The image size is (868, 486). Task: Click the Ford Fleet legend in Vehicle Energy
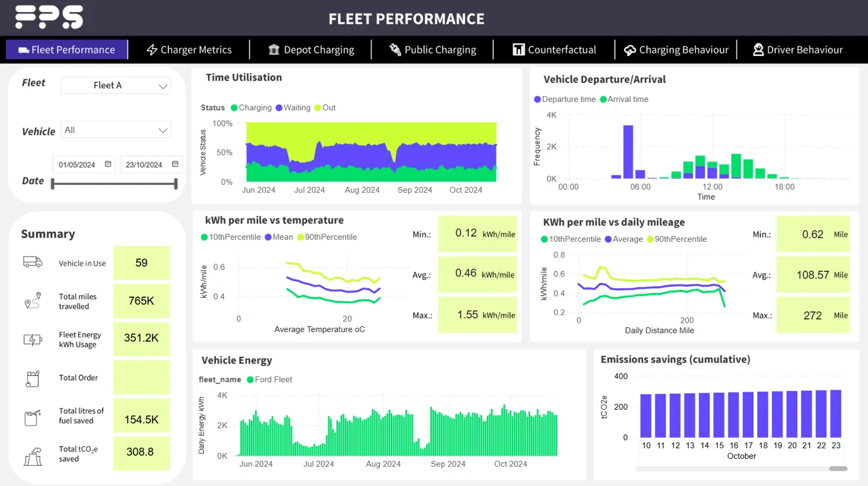[269, 380]
